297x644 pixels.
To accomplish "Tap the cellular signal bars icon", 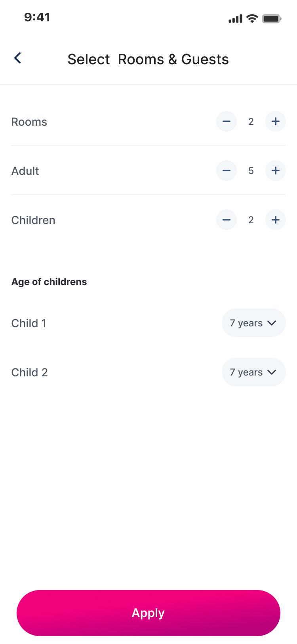I will pos(235,19).
